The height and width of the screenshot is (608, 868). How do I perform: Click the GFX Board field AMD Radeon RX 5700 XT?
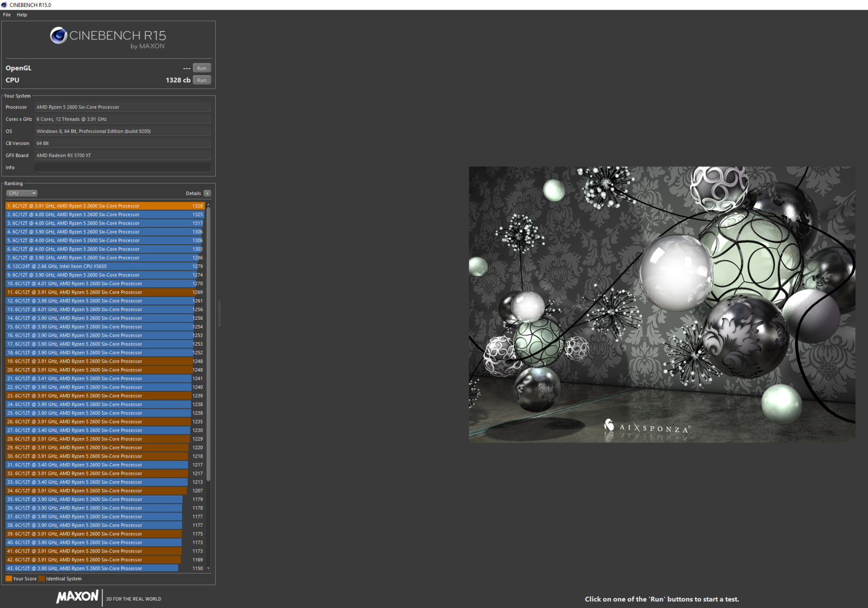coord(123,155)
